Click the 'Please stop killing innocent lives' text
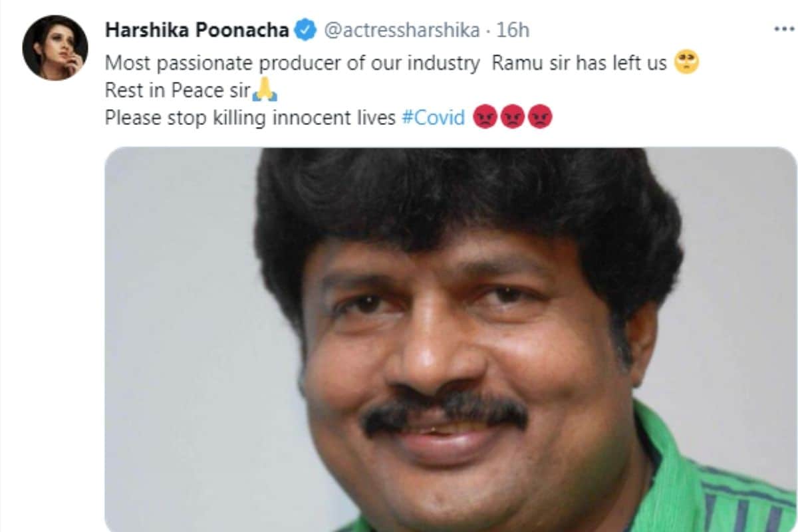The width and height of the screenshot is (798, 532). coord(251,118)
